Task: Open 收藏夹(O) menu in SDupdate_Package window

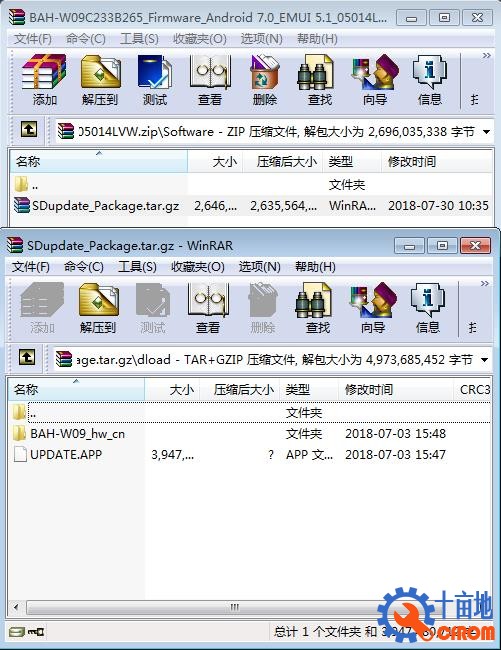Action: (198, 267)
